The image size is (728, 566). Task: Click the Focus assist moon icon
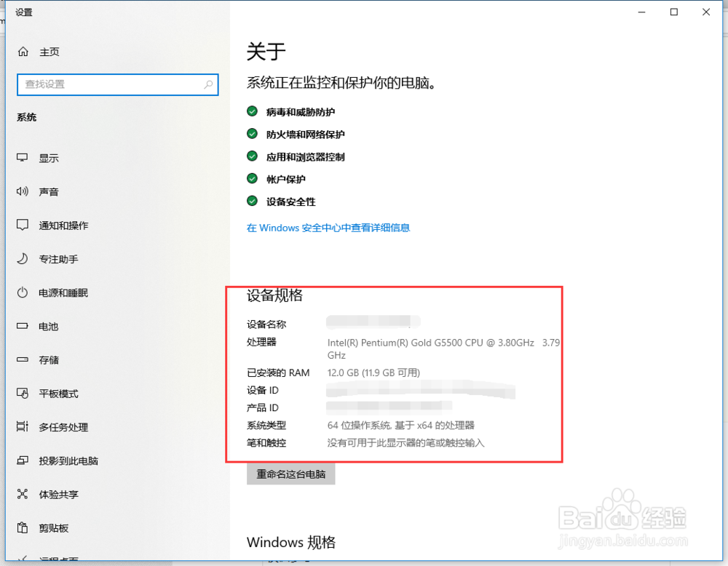(23, 258)
